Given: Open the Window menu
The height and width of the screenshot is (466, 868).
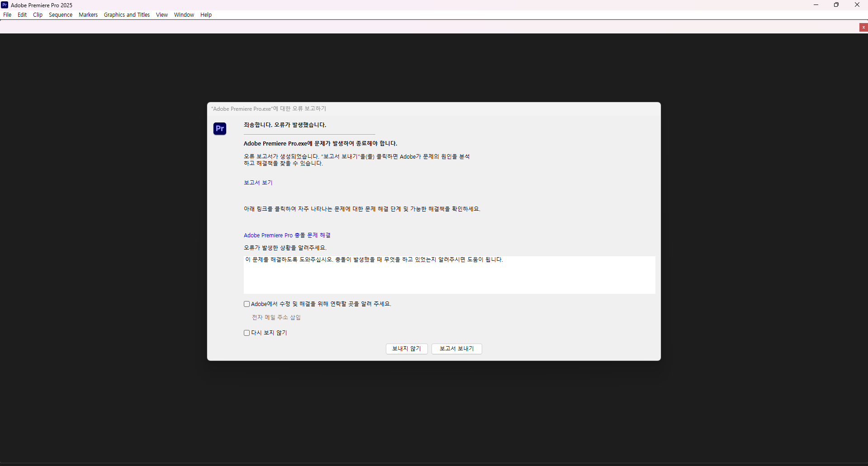Looking at the screenshot, I should click(x=184, y=14).
